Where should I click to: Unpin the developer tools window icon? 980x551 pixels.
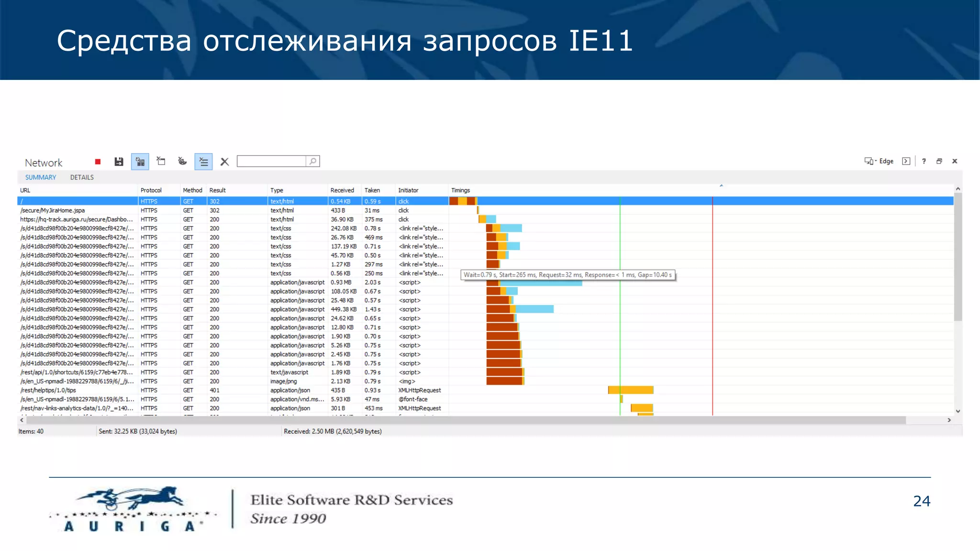point(939,161)
